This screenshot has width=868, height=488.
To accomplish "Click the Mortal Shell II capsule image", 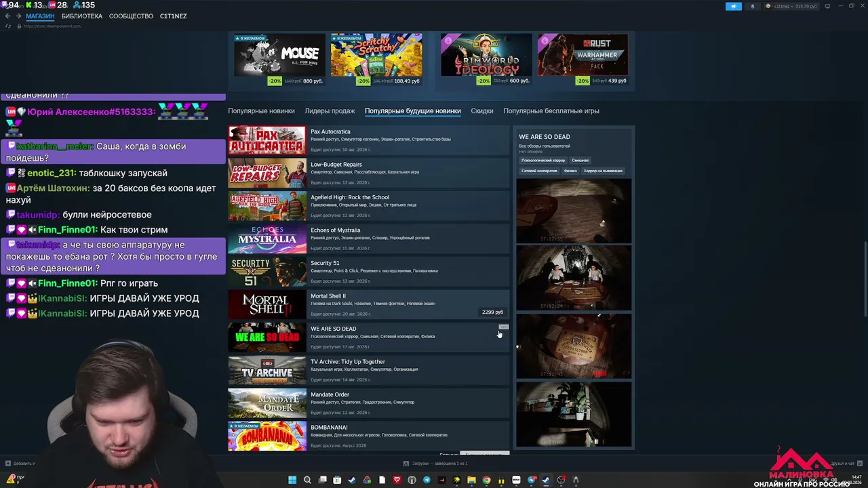I will pos(267,304).
